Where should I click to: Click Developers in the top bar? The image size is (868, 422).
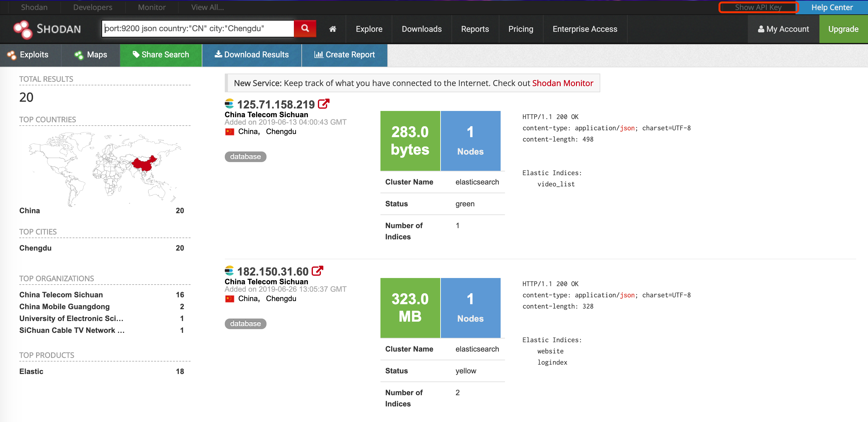click(x=93, y=7)
